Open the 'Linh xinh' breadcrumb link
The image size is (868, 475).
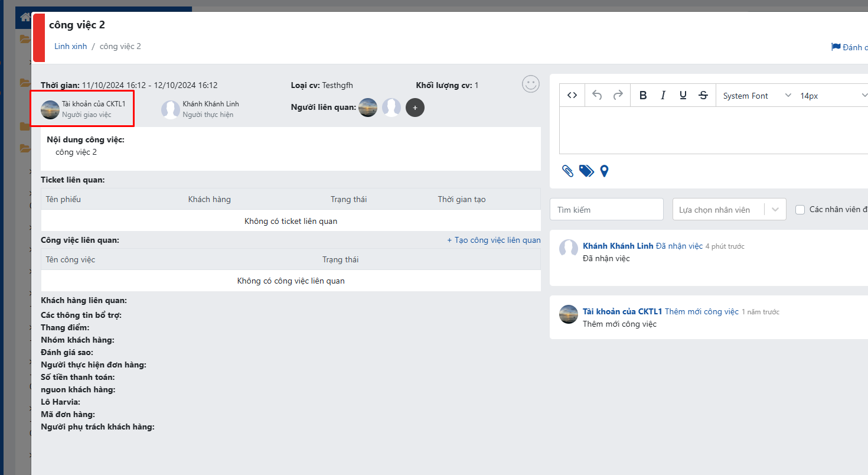pyautogui.click(x=70, y=46)
